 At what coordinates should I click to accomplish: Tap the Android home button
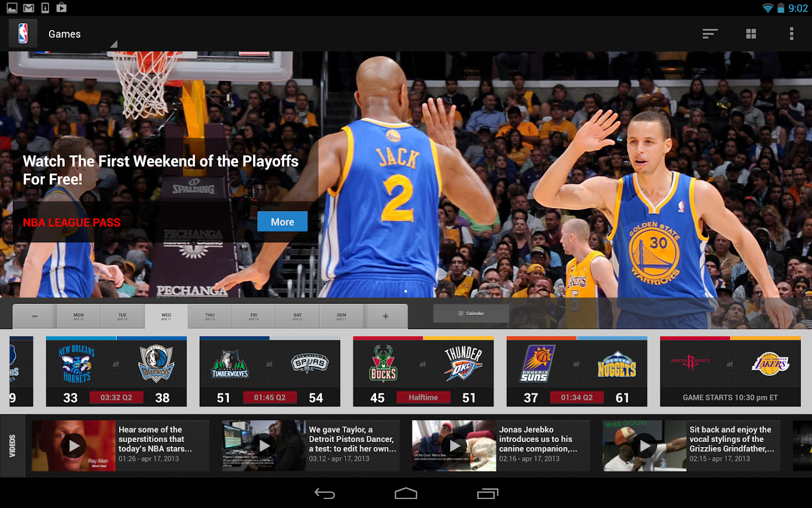[x=406, y=494]
